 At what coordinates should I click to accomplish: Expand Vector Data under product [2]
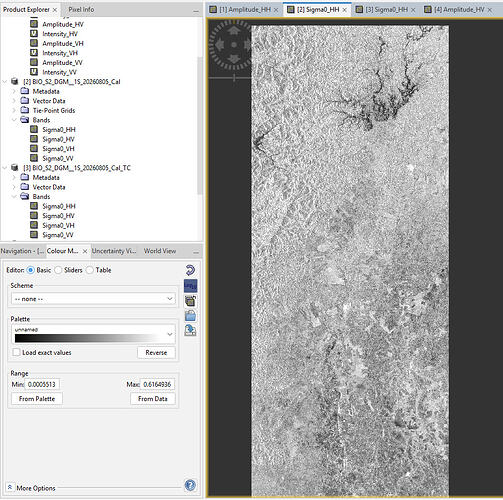tap(14, 101)
